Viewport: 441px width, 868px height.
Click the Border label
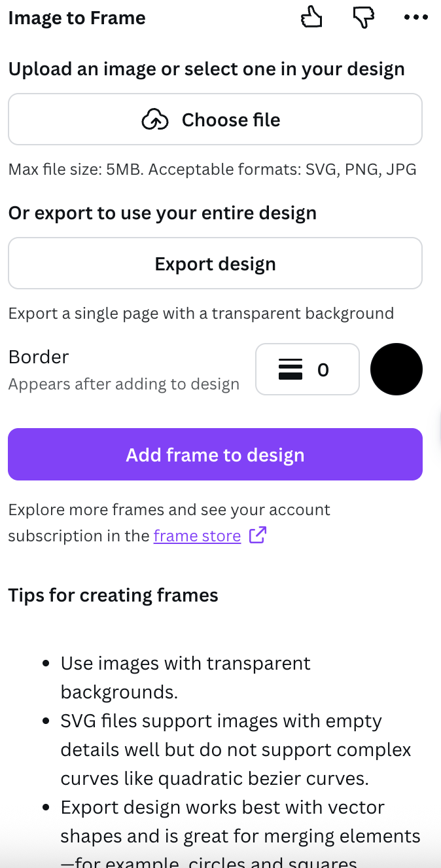pyautogui.click(x=39, y=357)
